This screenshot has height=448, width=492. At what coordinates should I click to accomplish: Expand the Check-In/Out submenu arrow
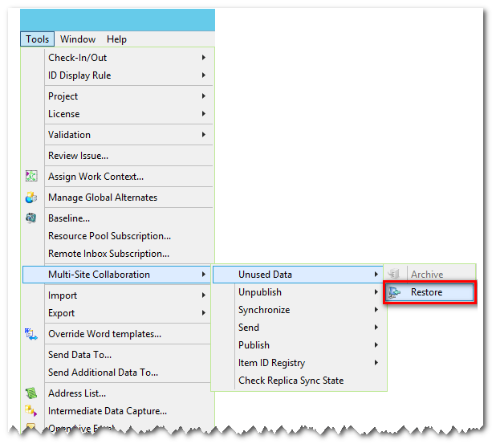click(x=204, y=58)
